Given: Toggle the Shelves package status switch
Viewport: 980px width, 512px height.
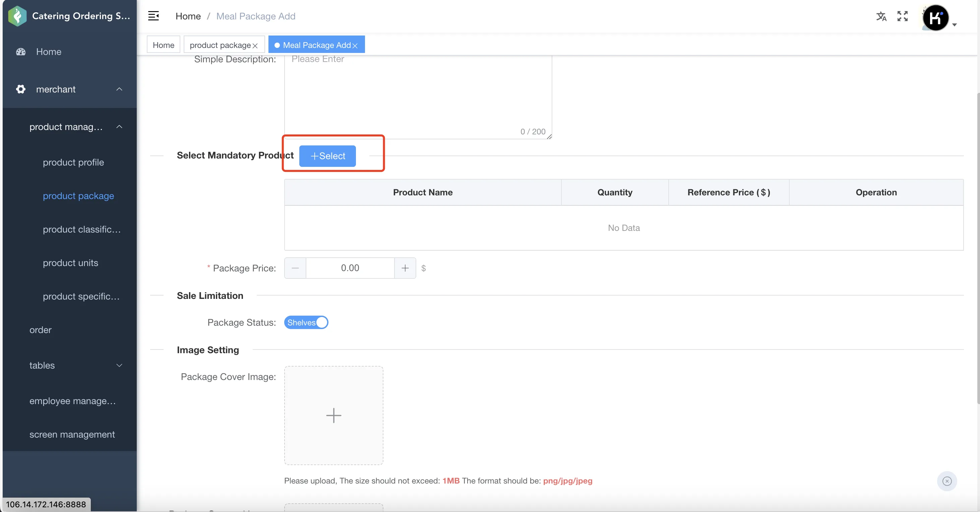Looking at the screenshot, I should (306, 323).
